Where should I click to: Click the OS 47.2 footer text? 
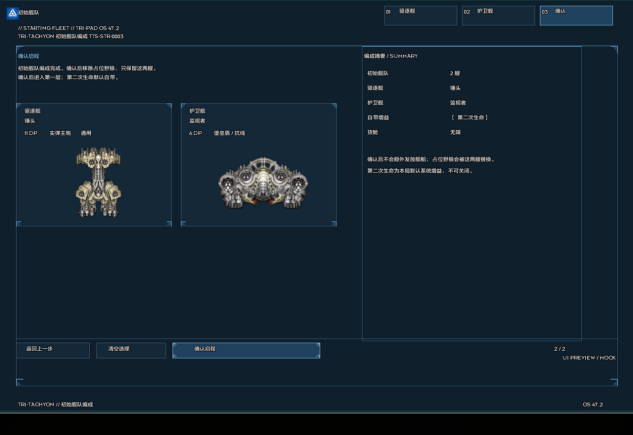point(593,404)
